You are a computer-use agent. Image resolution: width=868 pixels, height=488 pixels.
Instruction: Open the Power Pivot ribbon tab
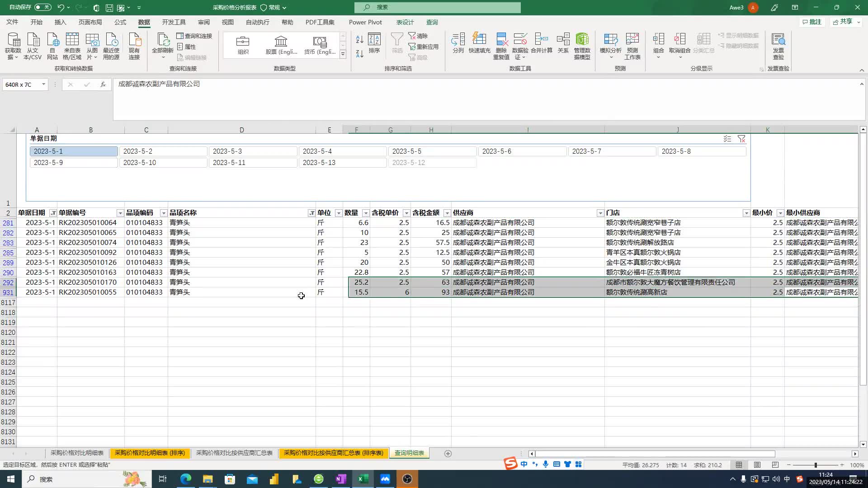coord(365,22)
